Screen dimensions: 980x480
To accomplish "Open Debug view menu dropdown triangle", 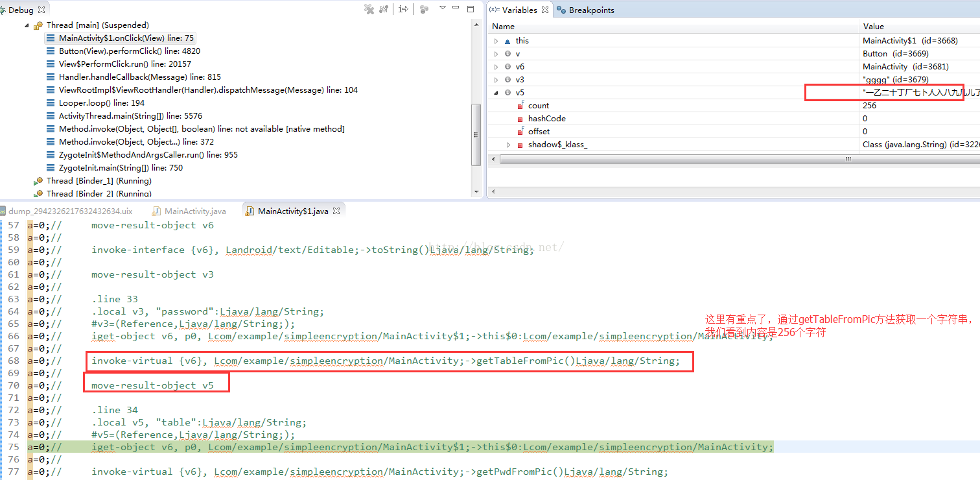I will point(443,8).
